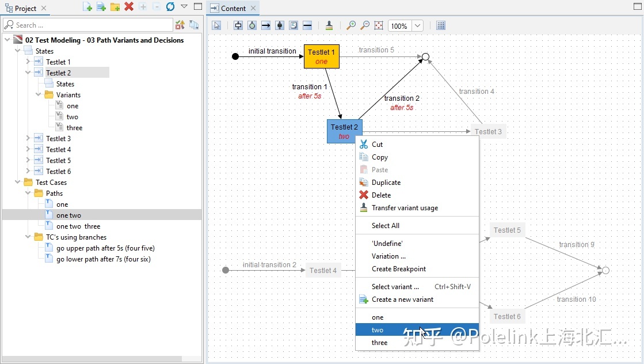The height and width of the screenshot is (364, 644).
Task: Collapse the root project node
Action: coord(7,40)
